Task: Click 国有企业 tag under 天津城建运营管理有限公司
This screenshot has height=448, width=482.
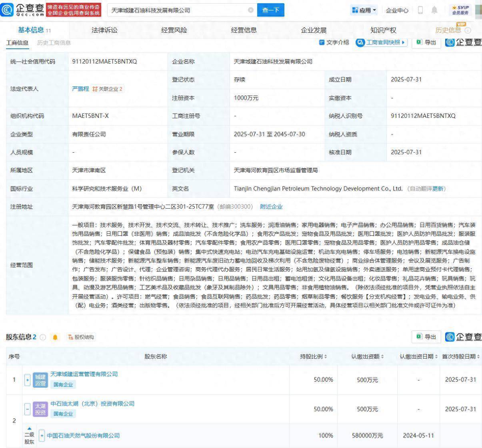Action: (x=63, y=384)
